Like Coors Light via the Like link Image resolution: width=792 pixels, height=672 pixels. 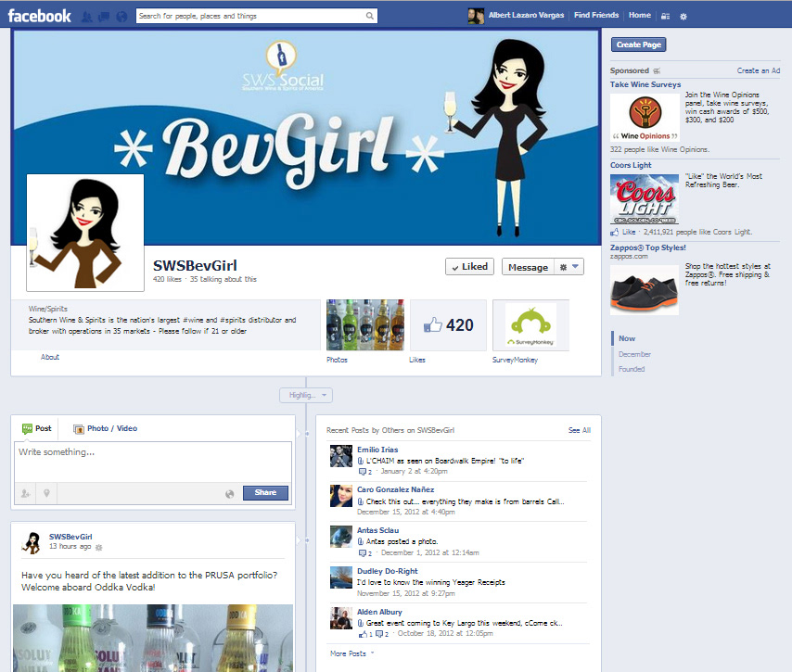(629, 232)
